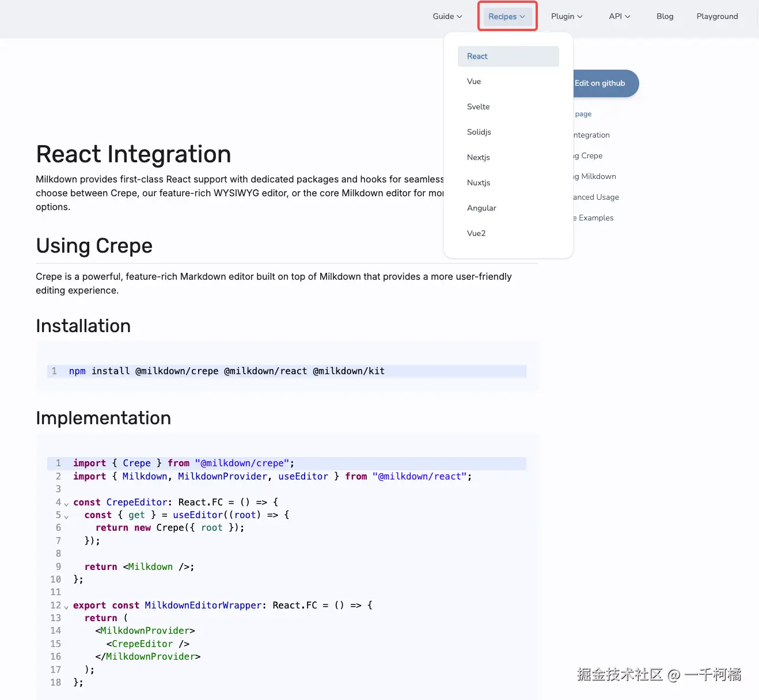
Task: Pick Nuxtjs in the Recipes menu
Action: coord(508,183)
